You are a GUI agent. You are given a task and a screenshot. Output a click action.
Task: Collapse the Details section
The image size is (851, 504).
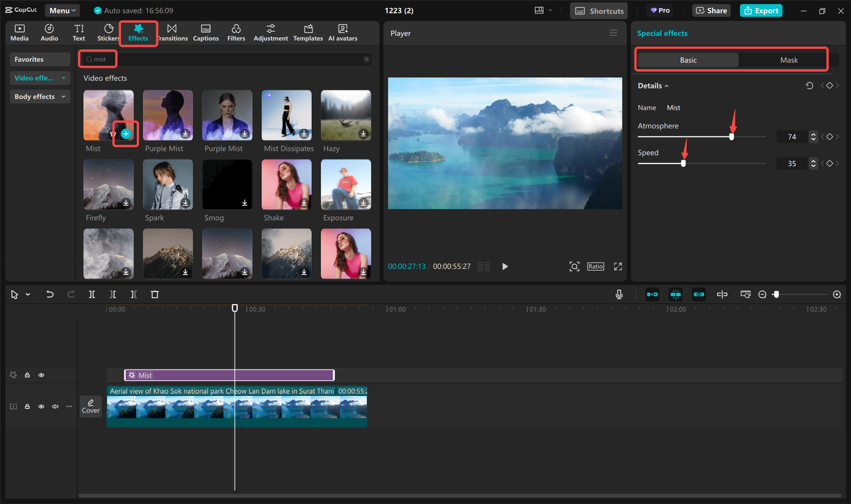click(653, 86)
